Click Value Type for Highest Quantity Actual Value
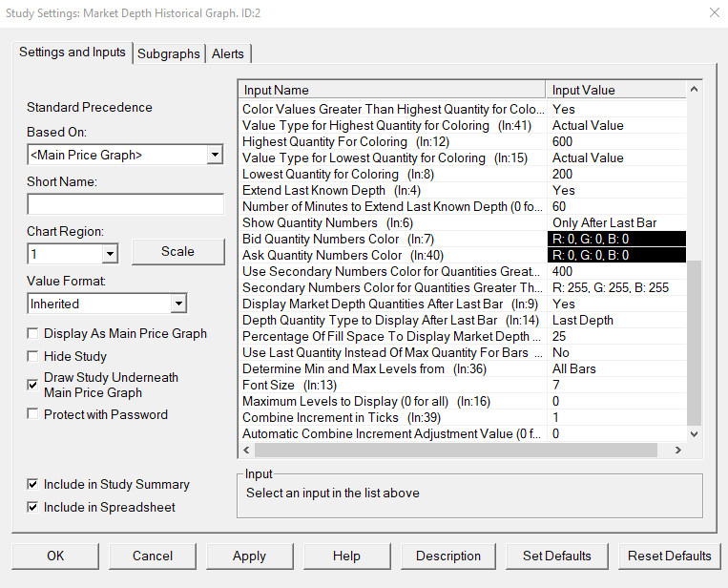The width and height of the screenshot is (728, 588). [x=616, y=125]
